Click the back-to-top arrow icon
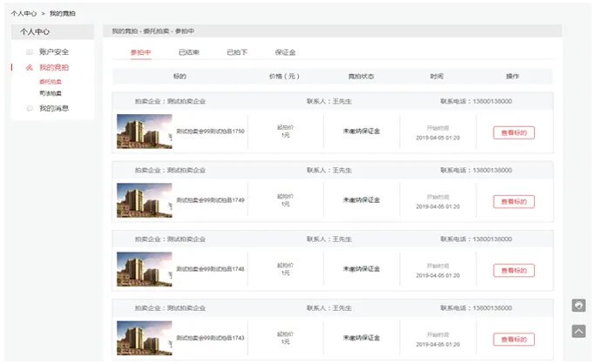 pos(579,331)
